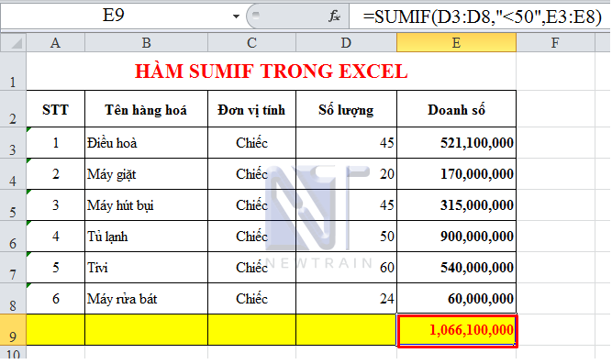
Task: Click the yellow cell D9
Action: pyautogui.click(x=346, y=330)
